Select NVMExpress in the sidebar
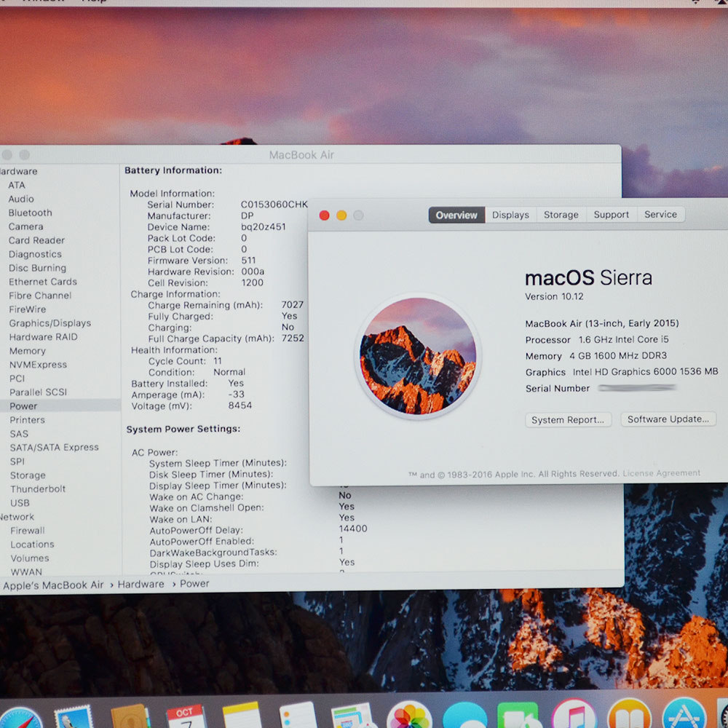This screenshot has height=728, width=728. coord(38,365)
